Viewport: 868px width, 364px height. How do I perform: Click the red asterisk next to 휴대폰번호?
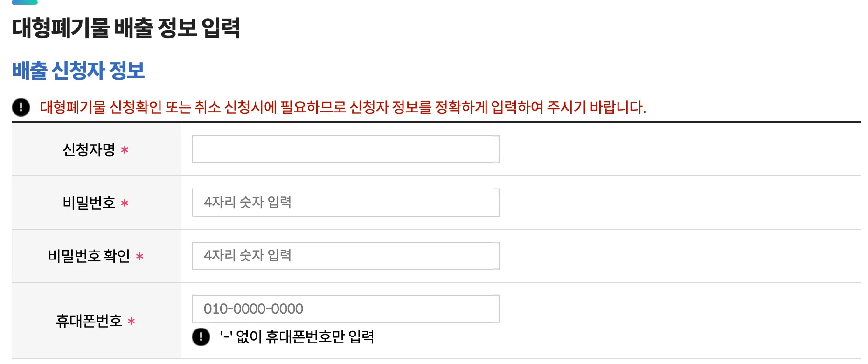tap(132, 322)
